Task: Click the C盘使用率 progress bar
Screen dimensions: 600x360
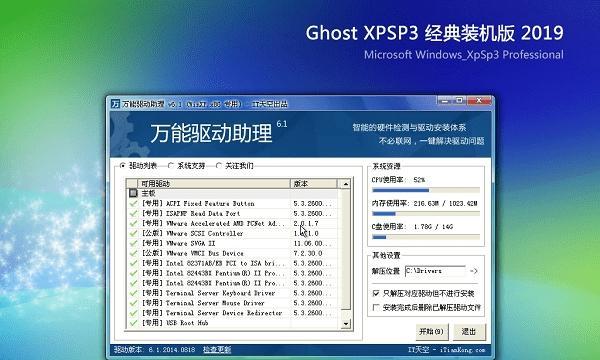Action: [426, 237]
